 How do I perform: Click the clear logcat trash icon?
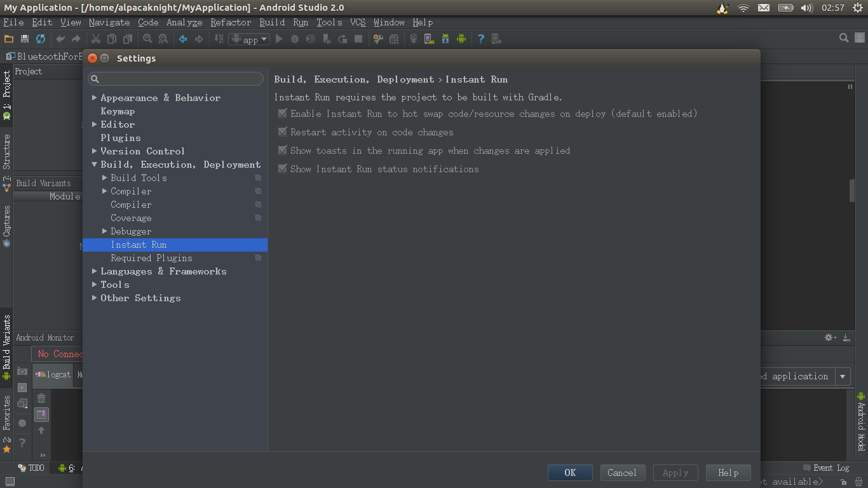click(x=41, y=398)
